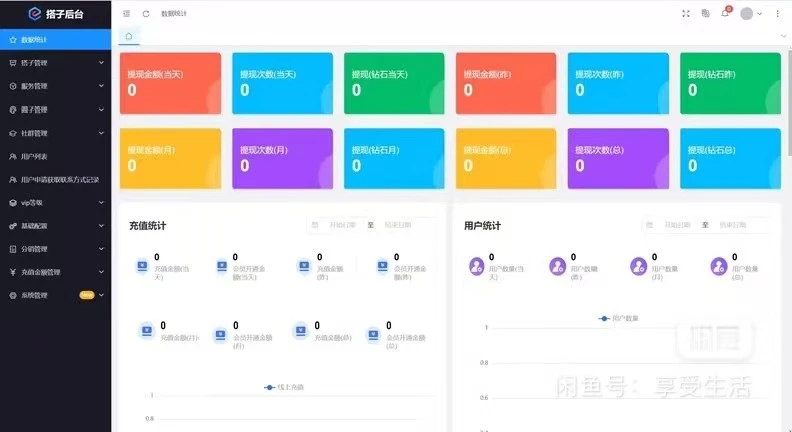This screenshot has height=432, width=792.
Task: Expand the 服务管理 chevron
Action: [101, 86]
